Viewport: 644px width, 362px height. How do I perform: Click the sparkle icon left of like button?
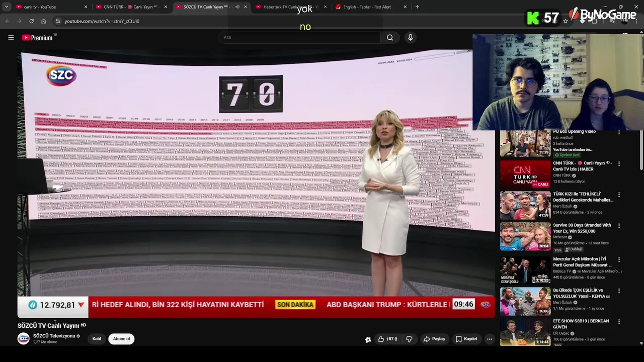click(368, 339)
